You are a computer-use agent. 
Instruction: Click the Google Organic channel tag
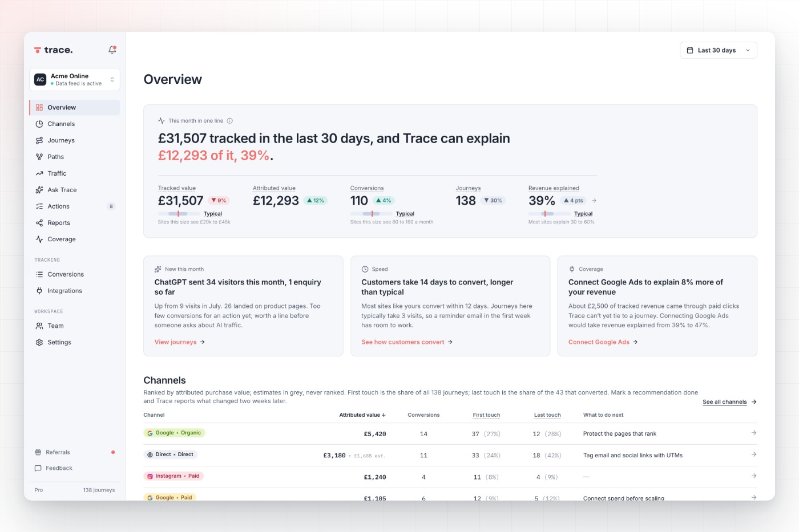pyautogui.click(x=174, y=433)
